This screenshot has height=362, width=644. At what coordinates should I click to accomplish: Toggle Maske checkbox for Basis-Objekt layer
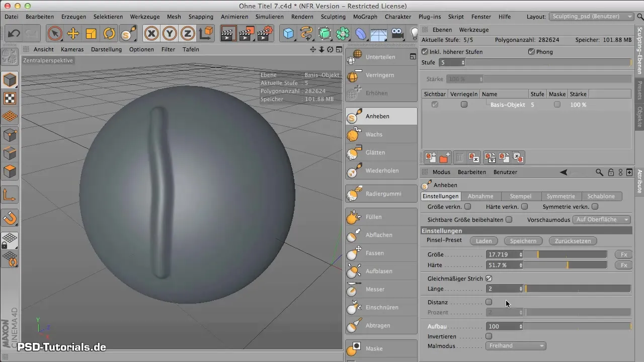coord(557,105)
